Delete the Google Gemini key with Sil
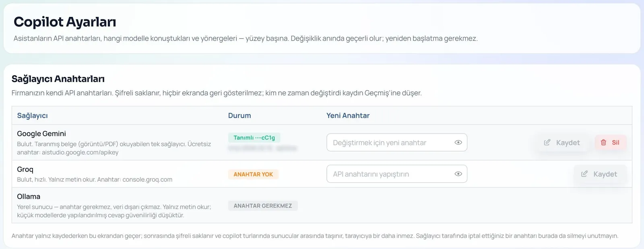The width and height of the screenshot is (644, 249). point(610,142)
